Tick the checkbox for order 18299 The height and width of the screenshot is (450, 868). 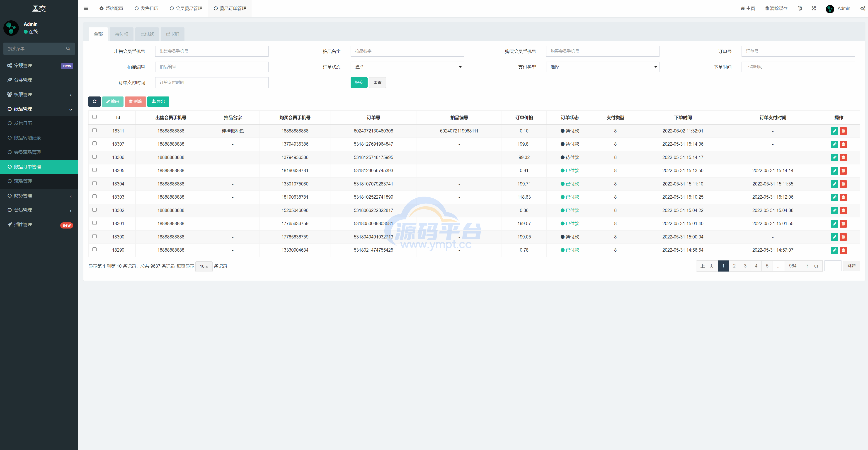pos(94,250)
